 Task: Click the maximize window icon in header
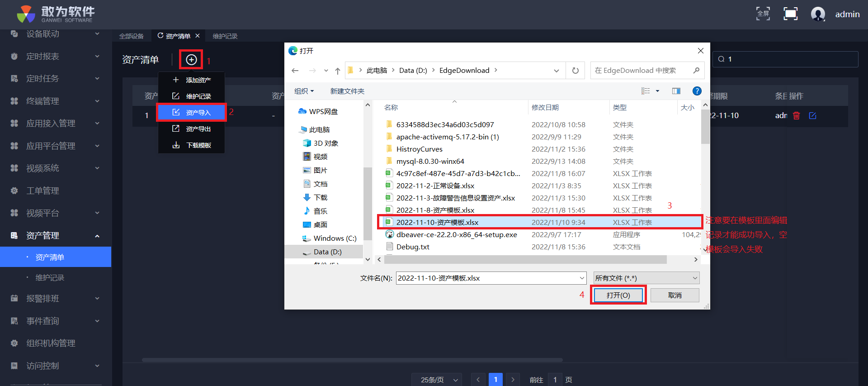coord(790,14)
